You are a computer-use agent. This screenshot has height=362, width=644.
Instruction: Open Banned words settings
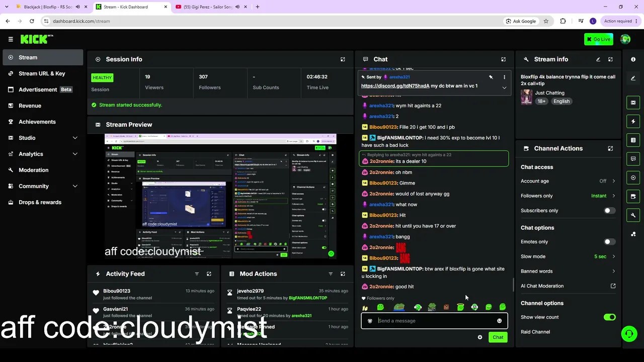click(568, 271)
